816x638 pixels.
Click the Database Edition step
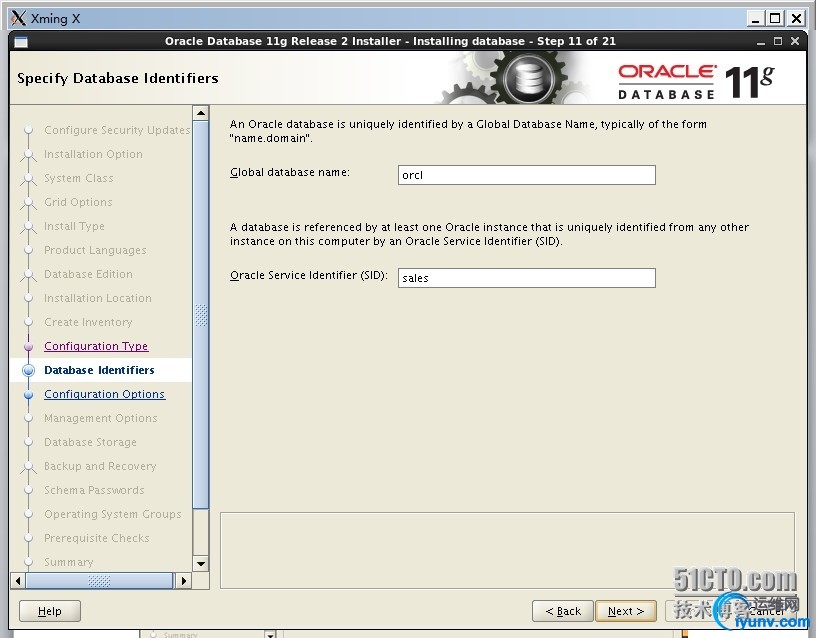tap(88, 274)
